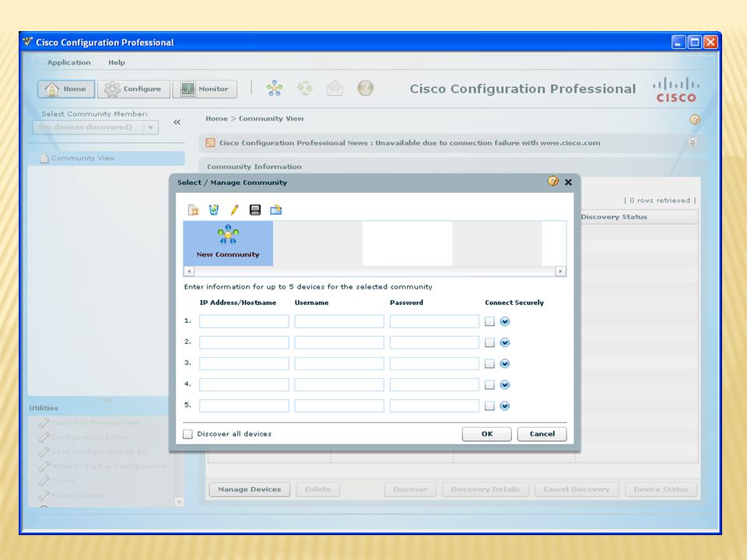This screenshot has width=747, height=560.
Task: Open the Help menu
Action: 117,62
